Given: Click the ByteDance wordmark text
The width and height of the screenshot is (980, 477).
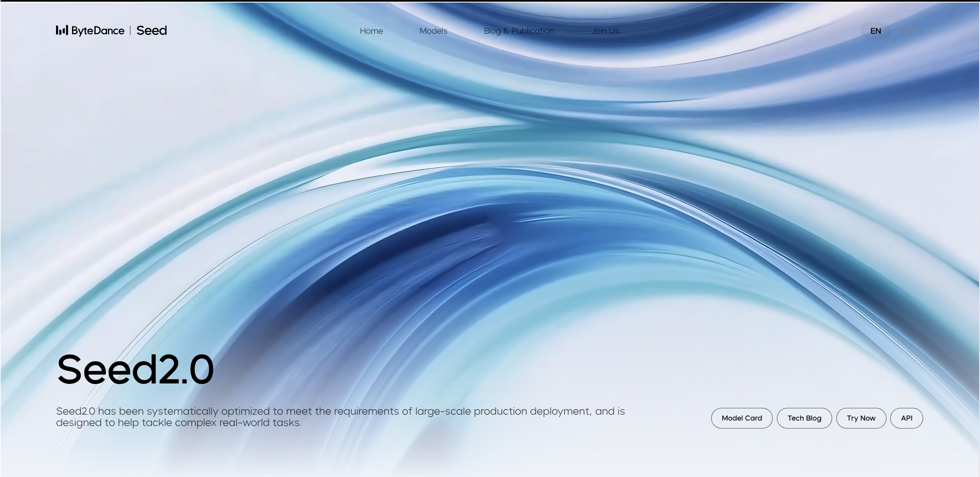Looking at the screenshot, I should pos(98,31).
